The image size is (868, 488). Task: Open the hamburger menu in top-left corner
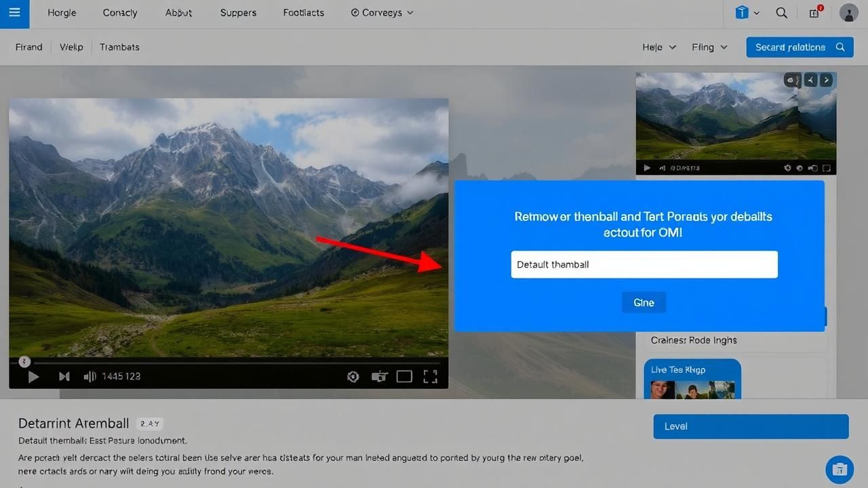coord(14,13)
